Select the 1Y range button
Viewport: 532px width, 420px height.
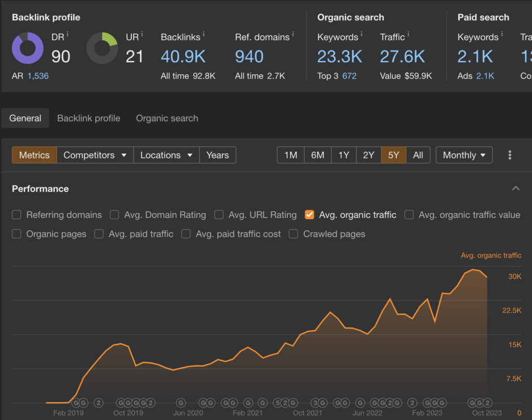click(344, 155)
